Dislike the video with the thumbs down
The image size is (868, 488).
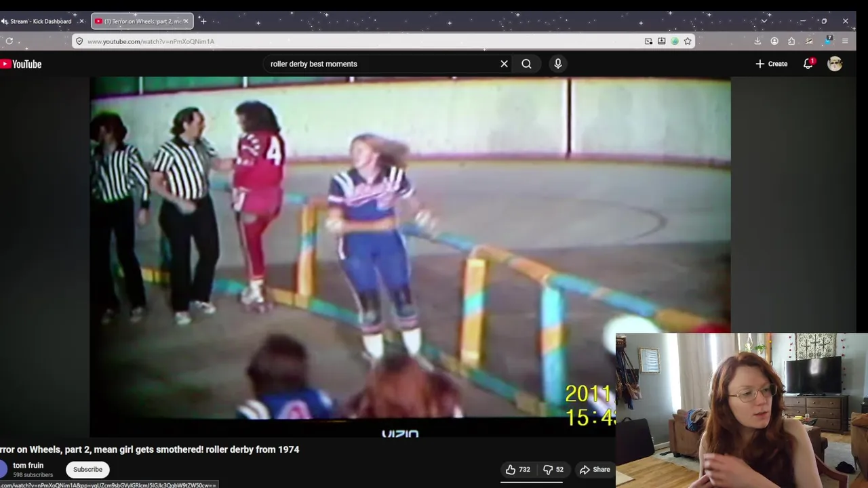[x=553, y=469]
